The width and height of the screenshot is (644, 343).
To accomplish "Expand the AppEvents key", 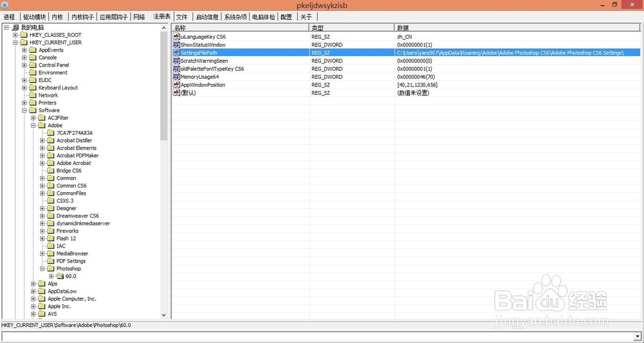I will [x=24, y=50].
